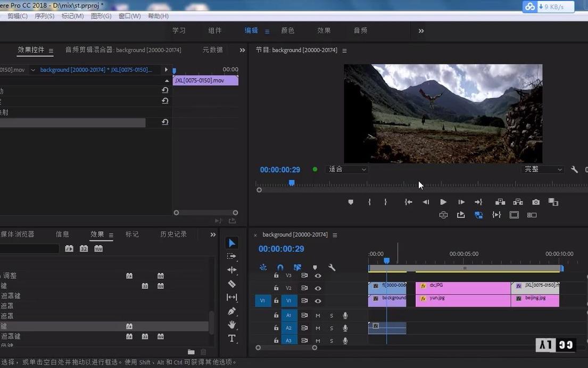This screenshot has width=588, height=368.
Task: Open the 标记(M) menu
Action: 72,16
